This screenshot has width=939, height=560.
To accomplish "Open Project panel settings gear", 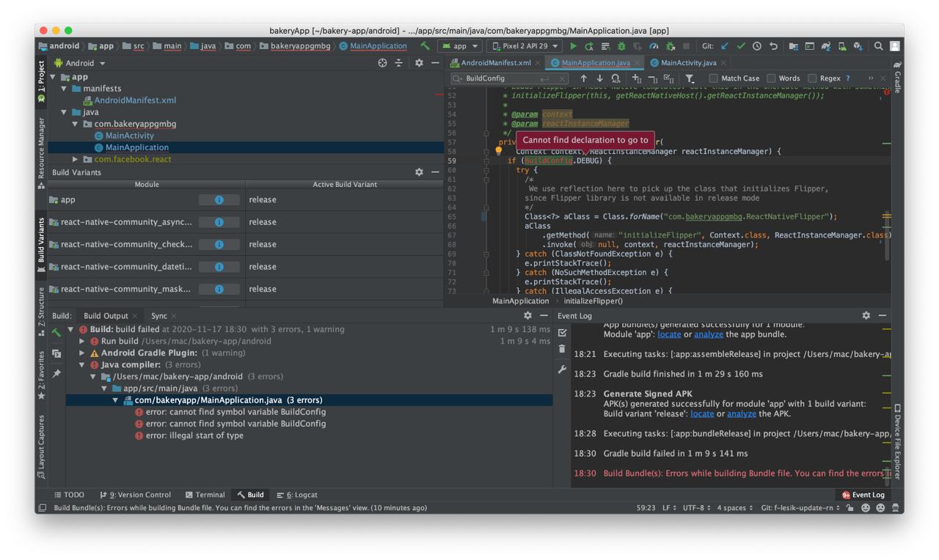I will point(419,63).
